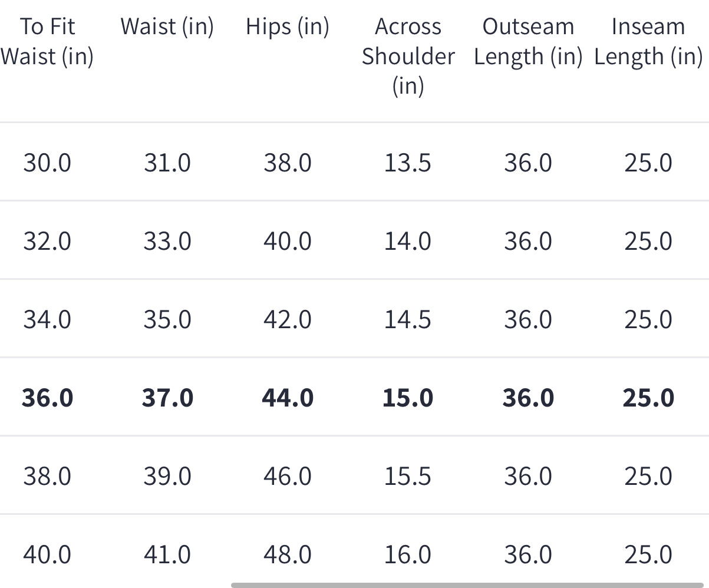The width and height of the screenshot is (709, 588).
Task: Click the Outseam Length (in) header
Action: pos(528,41)
